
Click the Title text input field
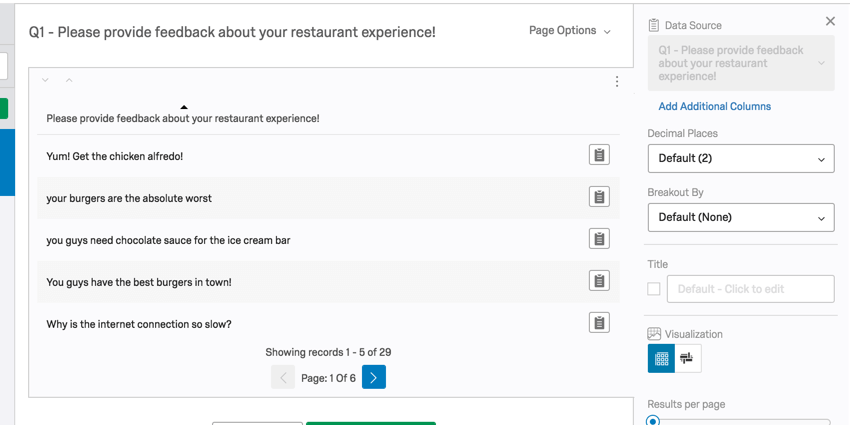point(750,289)
